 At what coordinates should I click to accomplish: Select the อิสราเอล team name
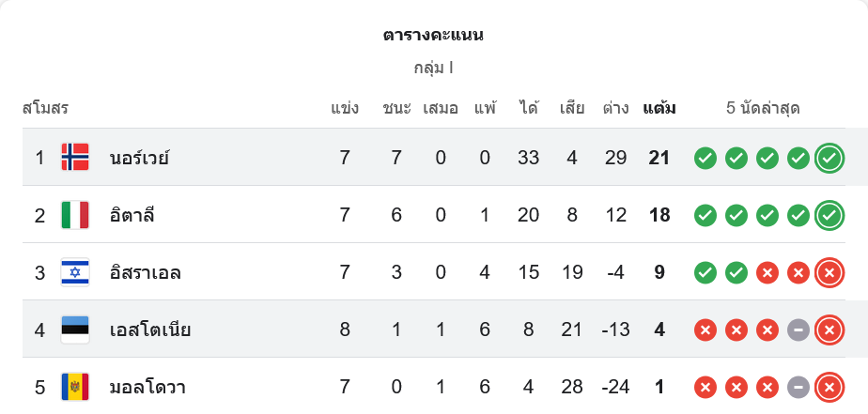tap(145, 272)
